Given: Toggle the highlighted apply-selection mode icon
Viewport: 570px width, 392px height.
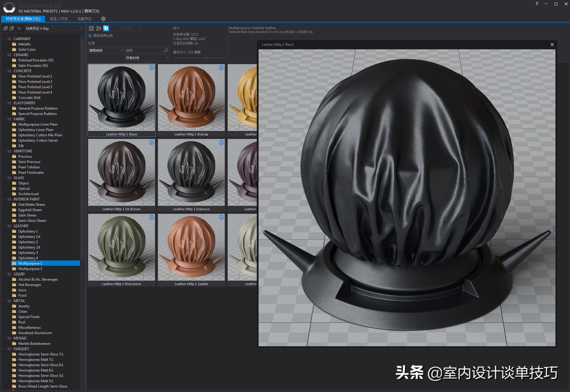Looking at the screenshot, I should pyautogui.click(x=106, y=29).
